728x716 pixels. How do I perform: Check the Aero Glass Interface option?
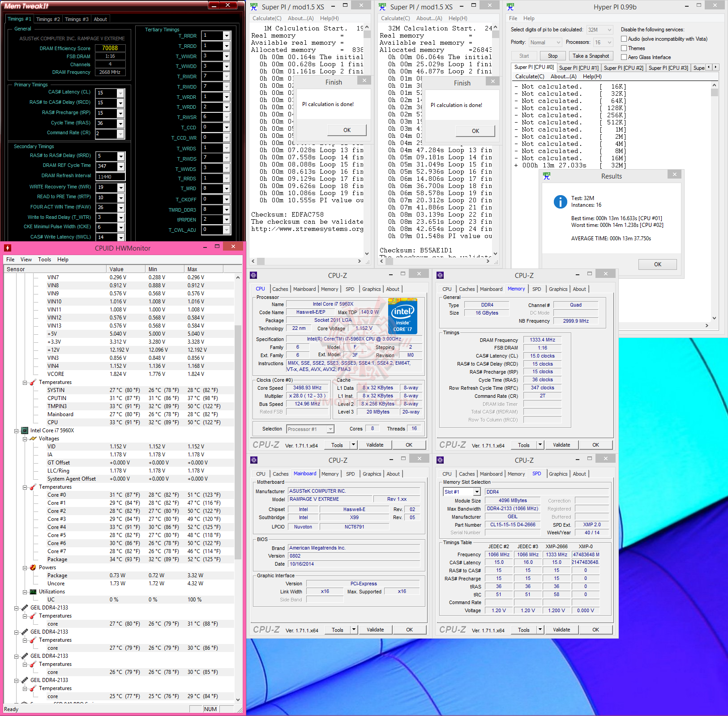[x=624, y=57]
